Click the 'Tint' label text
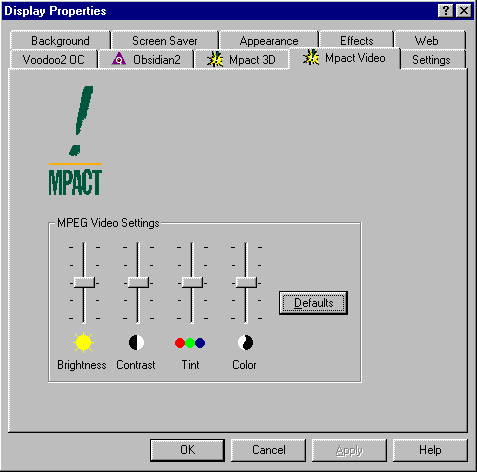Screen dimensions: 477x472 pyautogui.click(x=190, y=365)
